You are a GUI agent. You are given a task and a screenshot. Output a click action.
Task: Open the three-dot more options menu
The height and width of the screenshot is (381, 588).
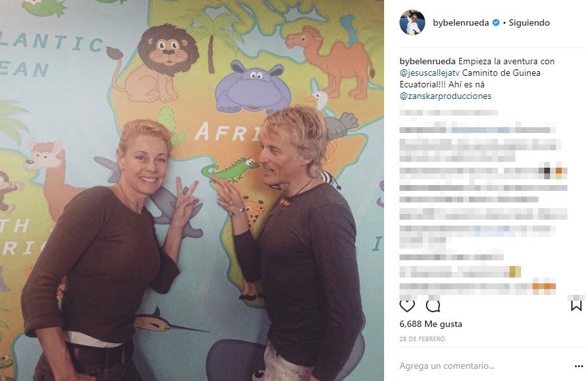(578, 366)
